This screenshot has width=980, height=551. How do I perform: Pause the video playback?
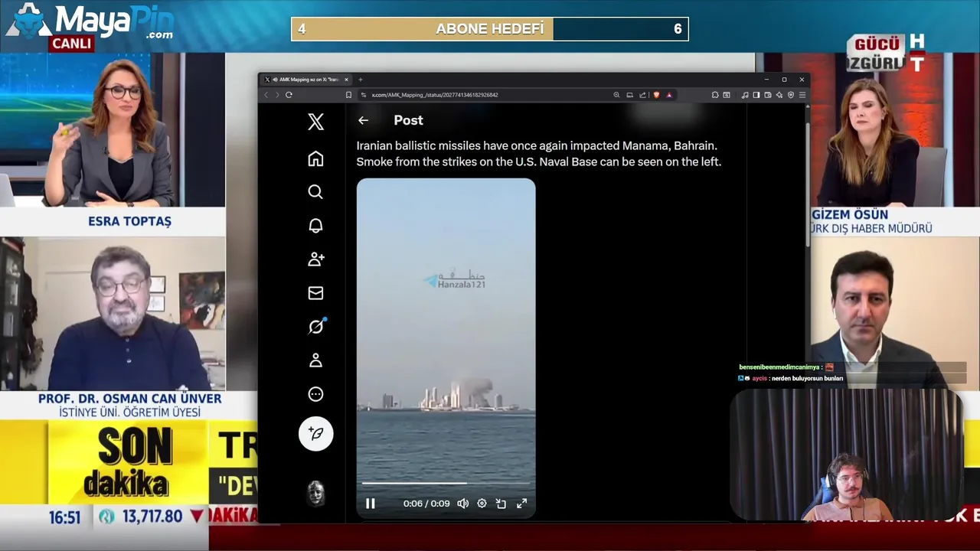tap(371, 504)
